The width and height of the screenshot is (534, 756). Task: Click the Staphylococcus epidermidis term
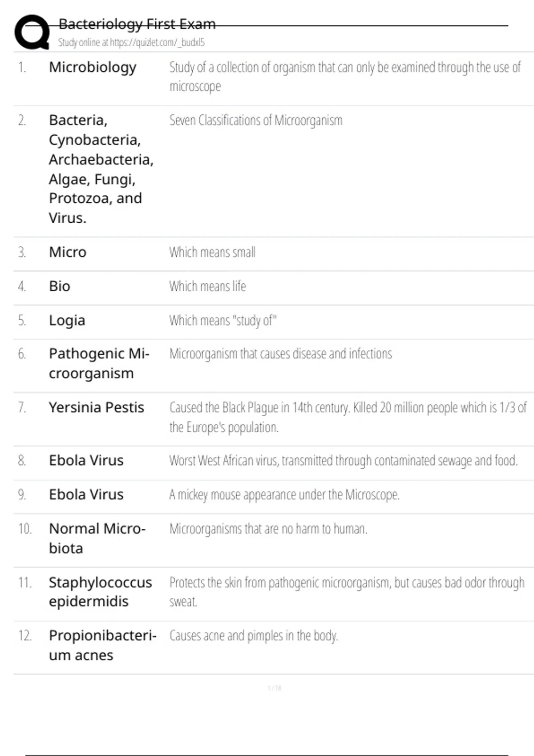tap(100, 592)
